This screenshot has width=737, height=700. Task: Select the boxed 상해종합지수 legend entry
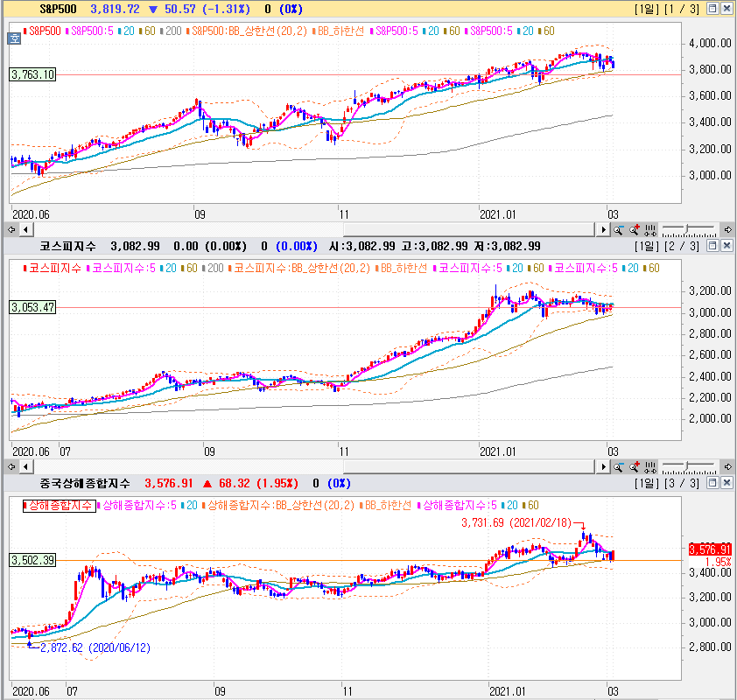point(60,506)
